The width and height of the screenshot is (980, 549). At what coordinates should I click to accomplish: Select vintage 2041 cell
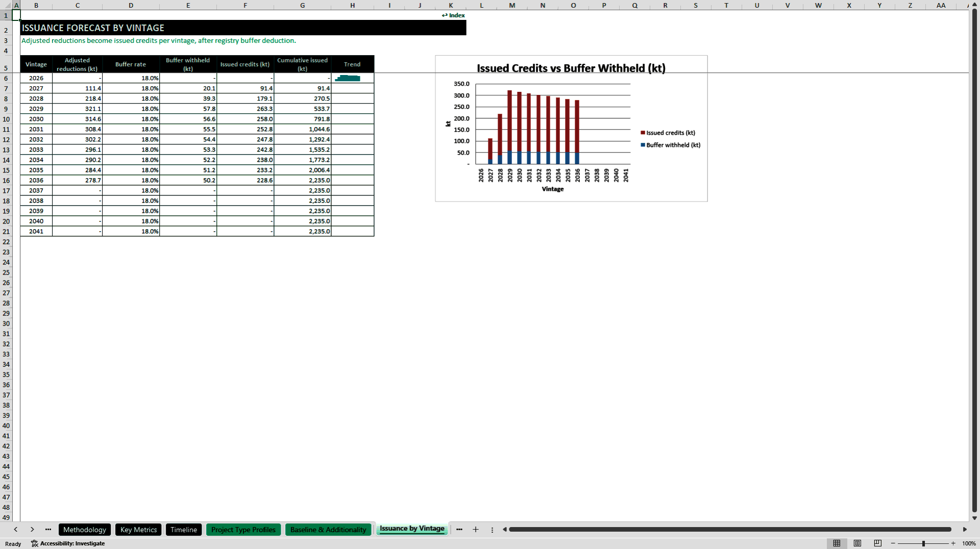pyautogui.click(x=36, y=231)
